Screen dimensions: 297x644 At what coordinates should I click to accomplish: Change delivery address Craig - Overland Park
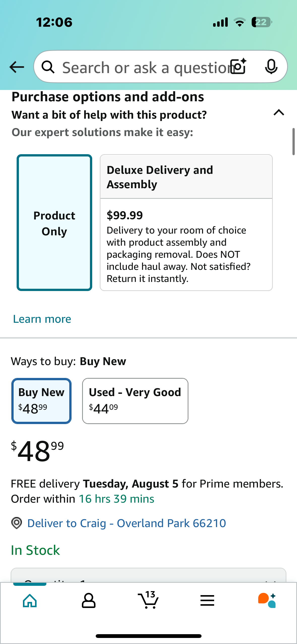tap(126, 523)
